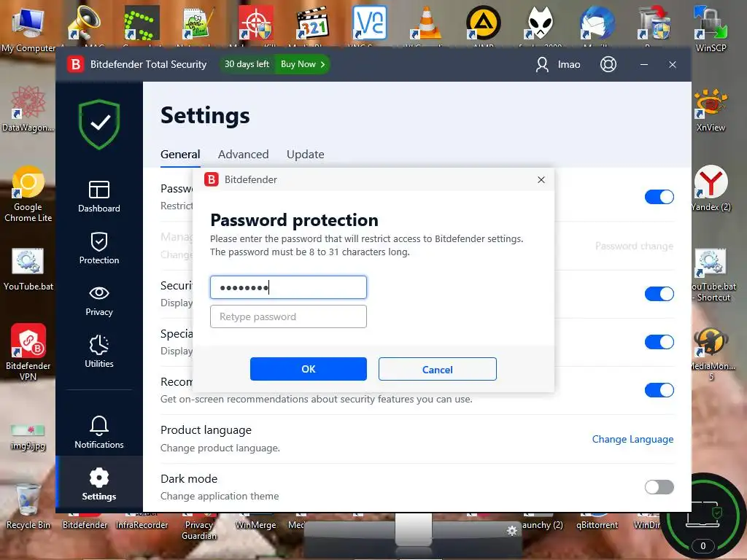Click the dock gear settings icon

pyautogui.click(x=512, y=531)
